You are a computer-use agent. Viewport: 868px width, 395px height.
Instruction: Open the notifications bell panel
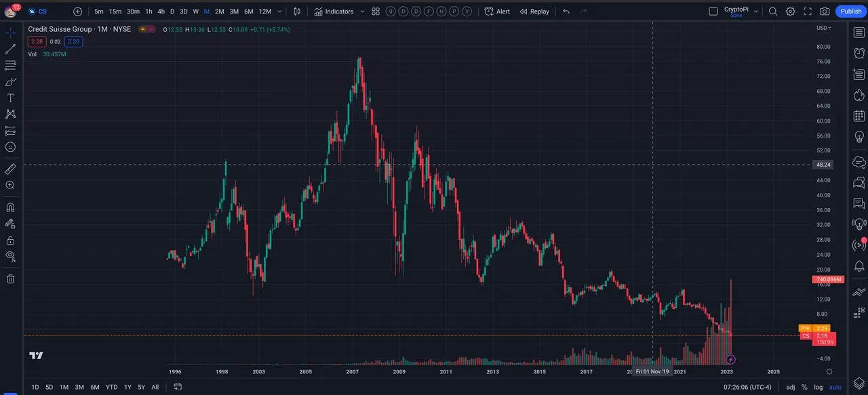point(859,266)
